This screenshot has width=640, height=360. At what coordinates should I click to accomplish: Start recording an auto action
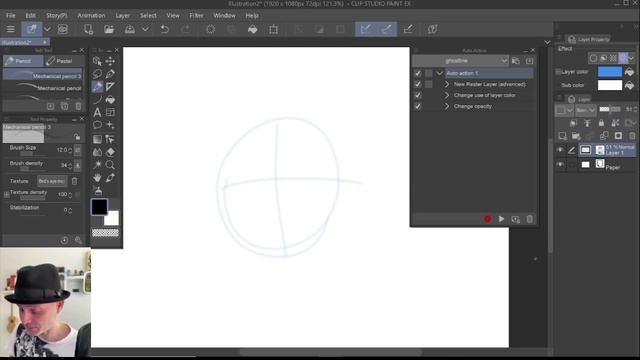[487, 219]
